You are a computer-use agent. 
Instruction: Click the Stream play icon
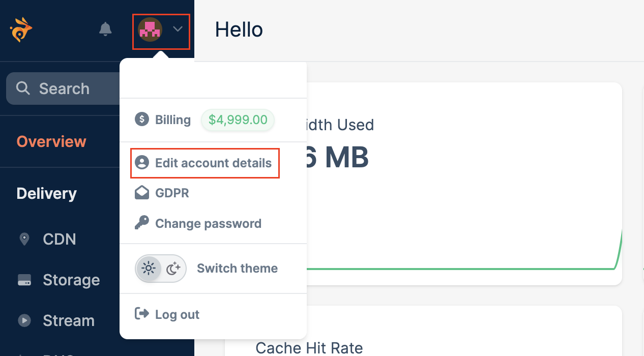tap(24, 320)
